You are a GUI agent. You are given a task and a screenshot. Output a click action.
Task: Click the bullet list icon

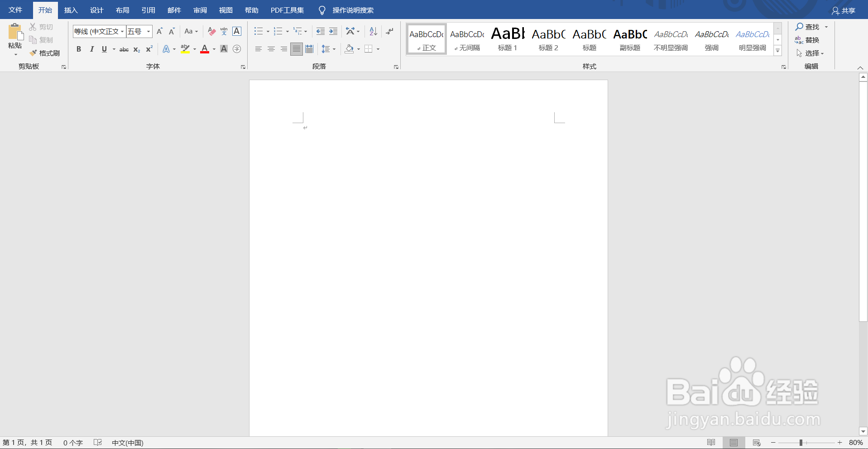pos(259,31)
